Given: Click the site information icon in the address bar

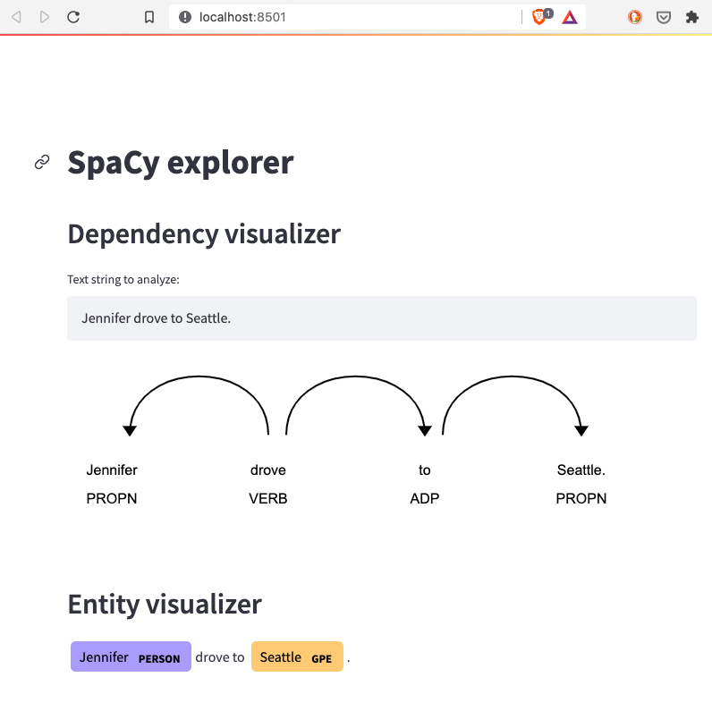Looking at the screenshot, I should coord(183,15).
